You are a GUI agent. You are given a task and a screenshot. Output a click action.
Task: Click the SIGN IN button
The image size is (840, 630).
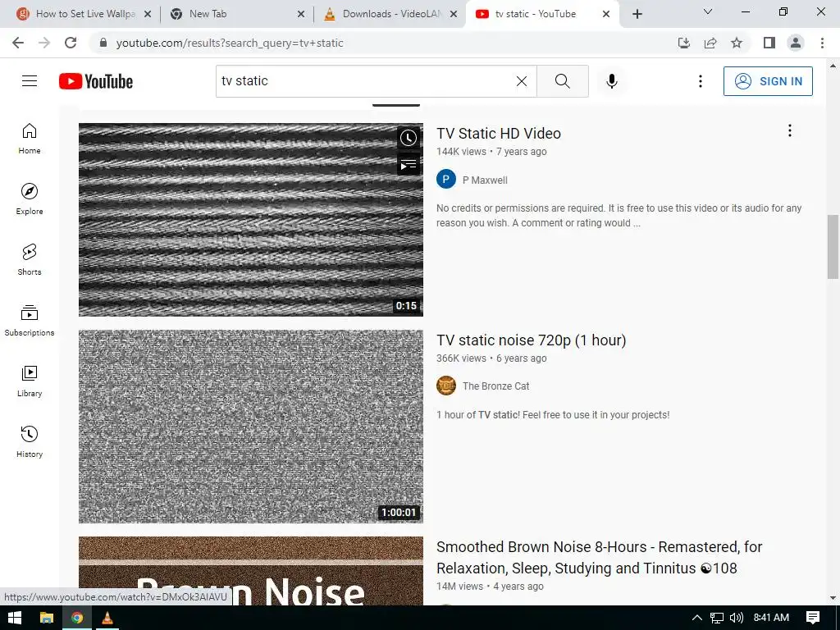768,81
